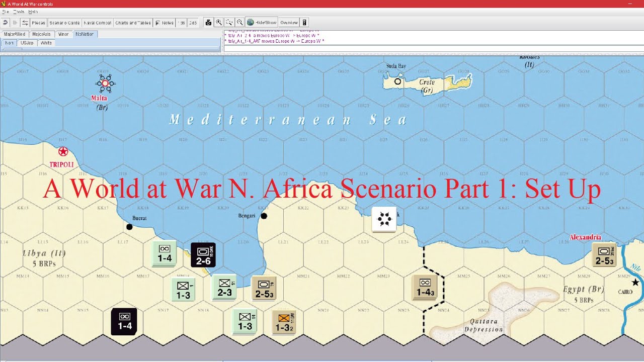Viewport: 644px width, 362px height.
Task: Click the zoom out magnifier icon
Action: coord(240,23)
